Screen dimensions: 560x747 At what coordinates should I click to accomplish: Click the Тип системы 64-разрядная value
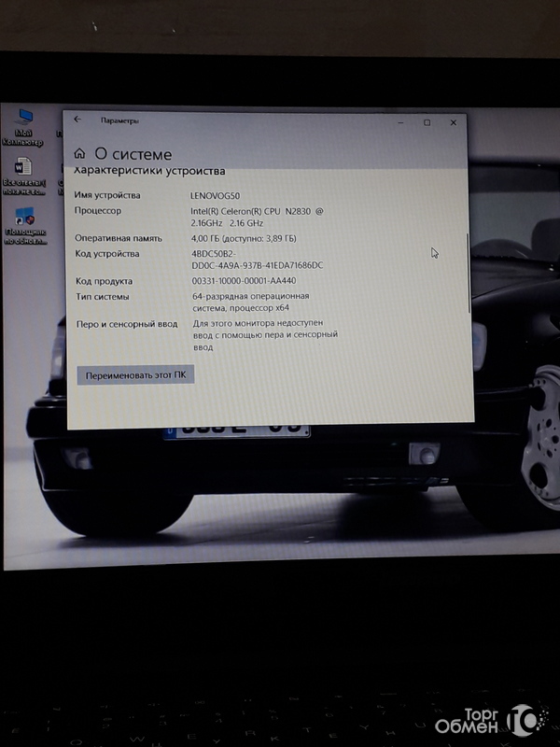click(253, 303)
